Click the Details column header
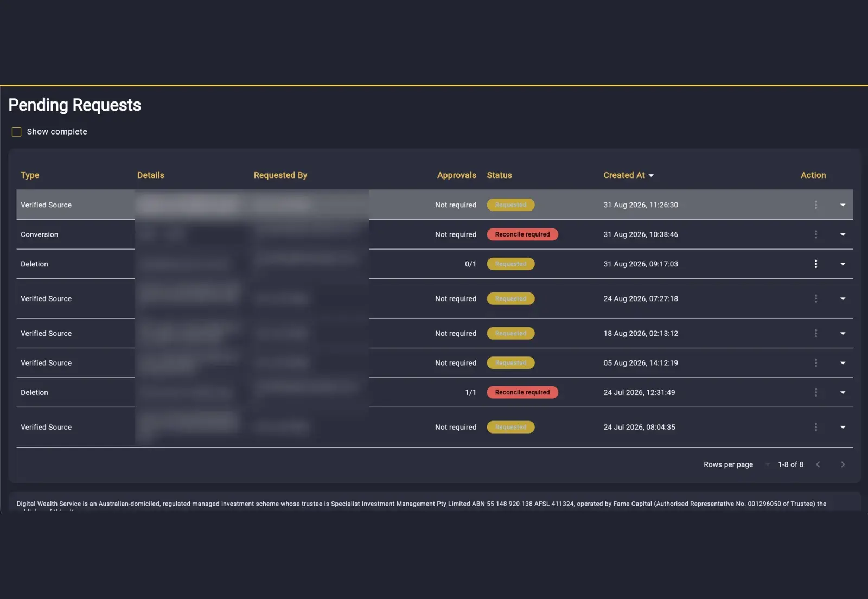This screenshot has width=868, height=599. [x=150, y=175]
